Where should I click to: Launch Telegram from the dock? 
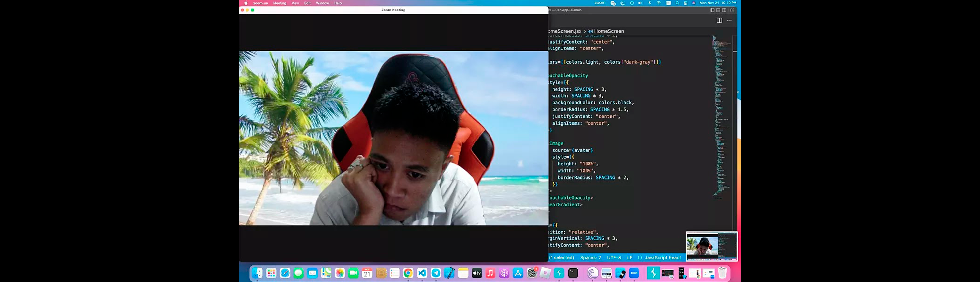click(436, 273)
